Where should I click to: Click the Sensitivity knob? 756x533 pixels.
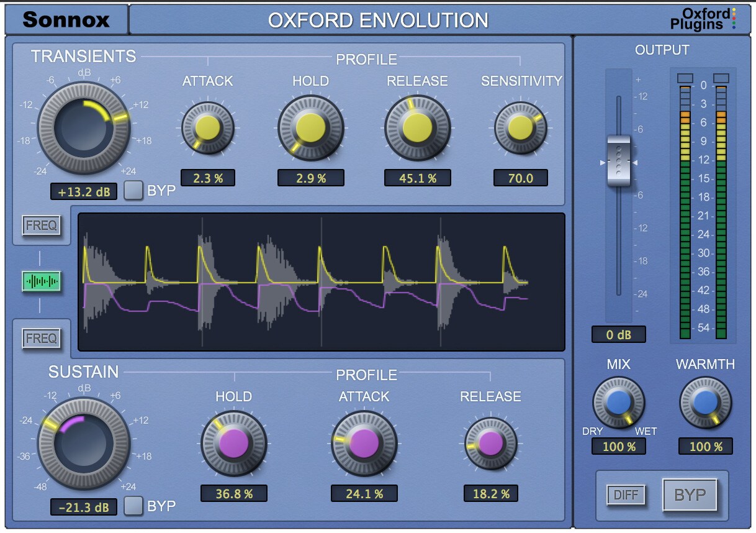pos(520,129)
